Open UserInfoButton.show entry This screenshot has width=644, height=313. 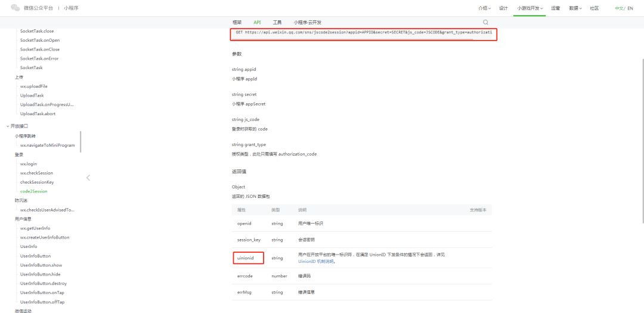(41, 265)
